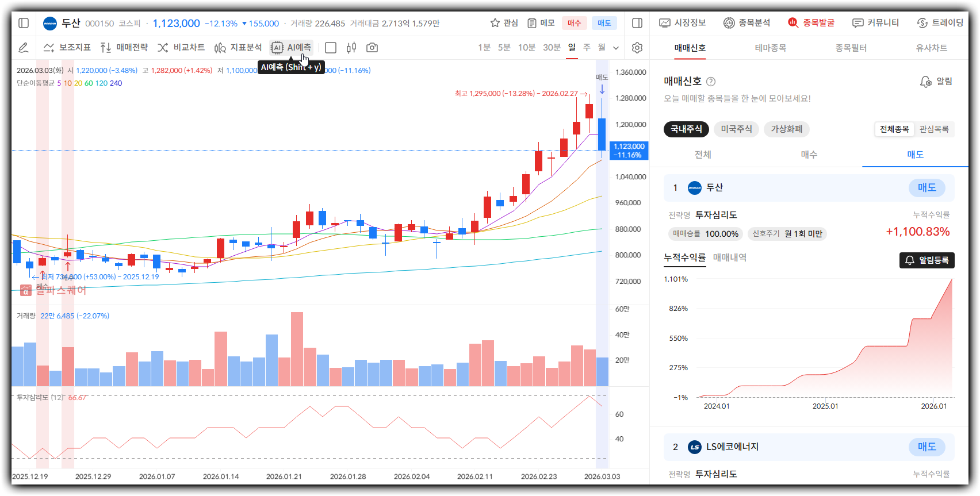
Task: Toggle the right side panel icon
Action: pos(637,23)
